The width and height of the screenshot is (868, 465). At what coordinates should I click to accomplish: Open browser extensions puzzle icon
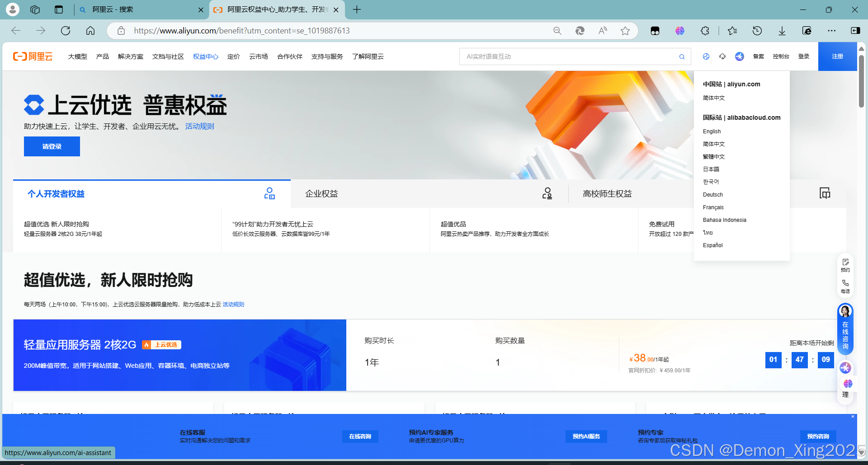(x=705, y=31)
